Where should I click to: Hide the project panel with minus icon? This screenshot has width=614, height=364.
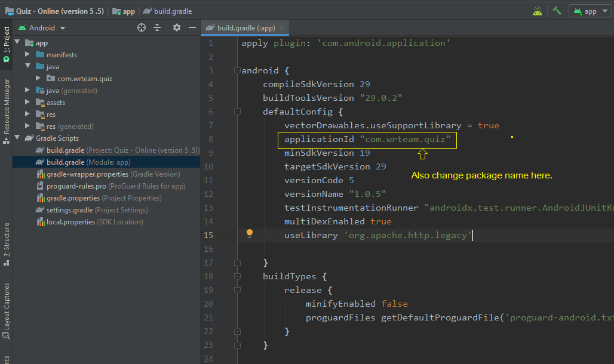coord(192,27)
